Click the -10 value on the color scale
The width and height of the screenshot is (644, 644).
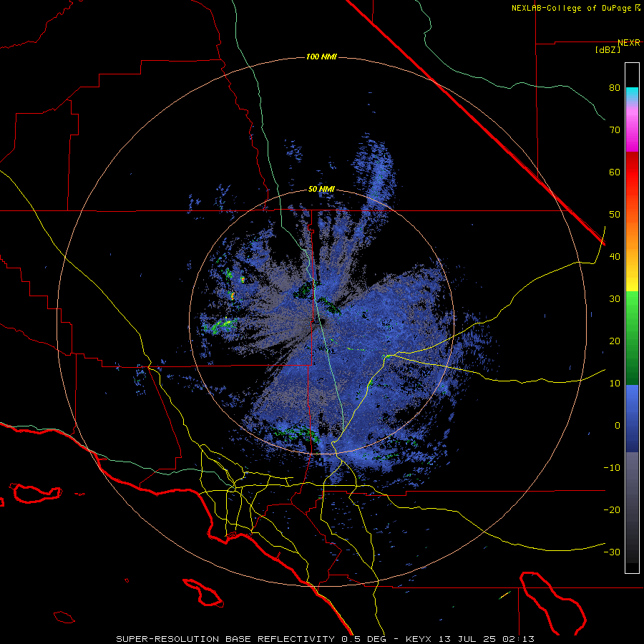click(612, 468)
